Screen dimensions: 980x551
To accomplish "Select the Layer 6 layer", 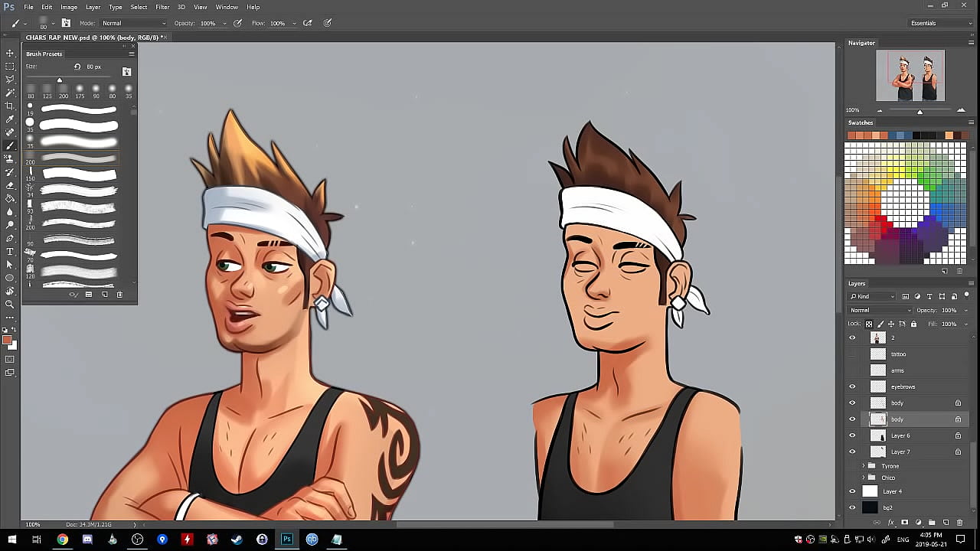I will [x=900, y=435].
